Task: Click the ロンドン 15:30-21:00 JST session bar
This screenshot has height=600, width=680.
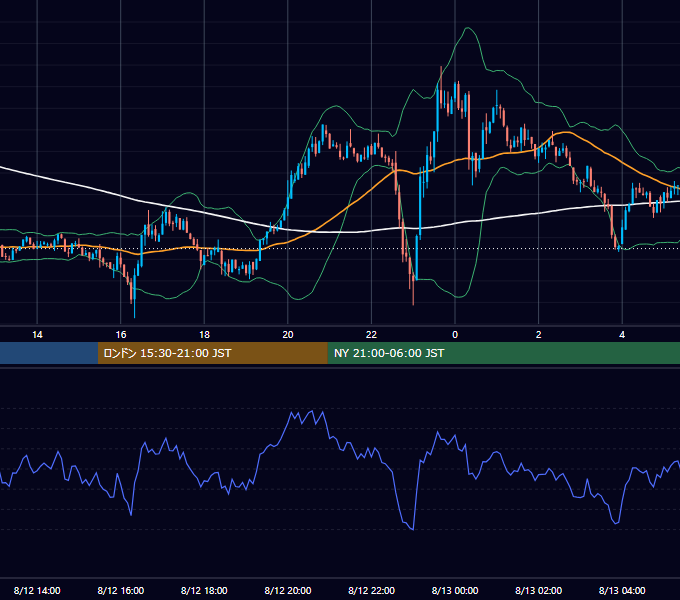Action: click(x=212, y=353)
